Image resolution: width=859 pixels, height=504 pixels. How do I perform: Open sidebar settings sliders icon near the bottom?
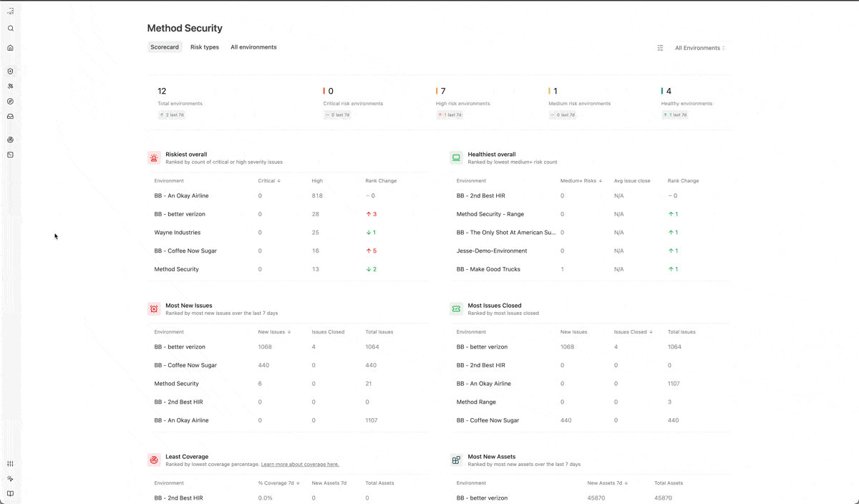click(x=11, y=464)
